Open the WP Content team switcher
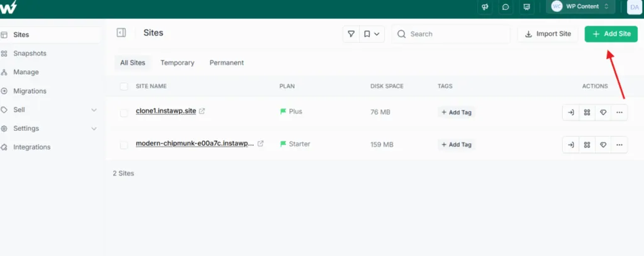 [x=580, y=6]
